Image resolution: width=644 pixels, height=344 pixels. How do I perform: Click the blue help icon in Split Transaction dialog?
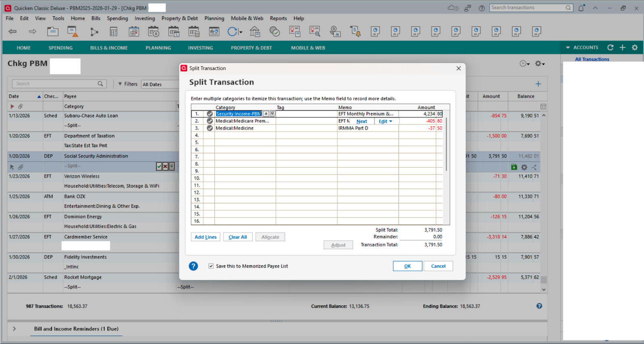click(x=193, y=266)
